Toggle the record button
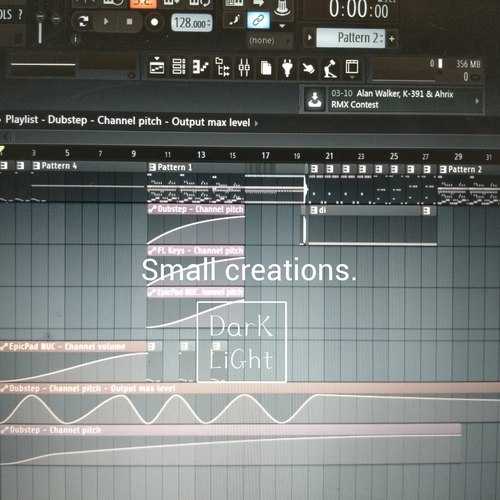The height and width of the screenshot is (500, 500). click(x=154, y=22)
